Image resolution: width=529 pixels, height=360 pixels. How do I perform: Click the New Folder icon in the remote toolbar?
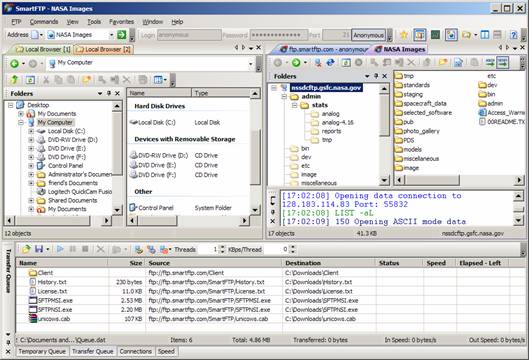pos(443,62)
